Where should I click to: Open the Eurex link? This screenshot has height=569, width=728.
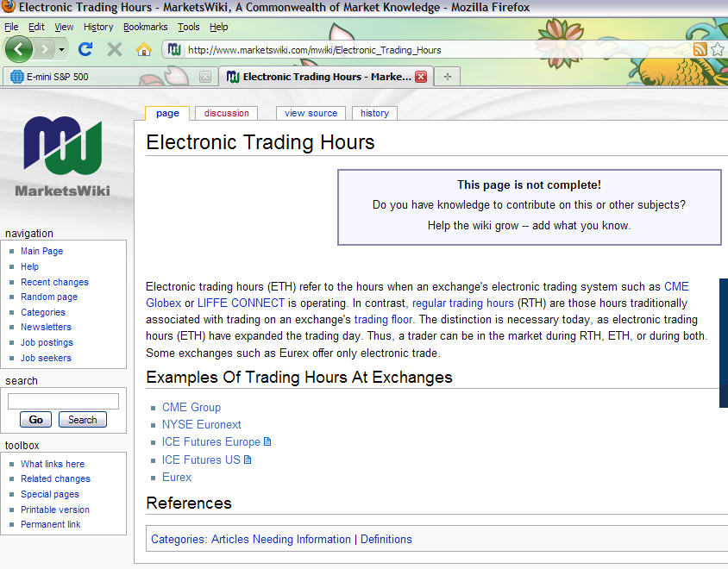(x=177, y=477)
